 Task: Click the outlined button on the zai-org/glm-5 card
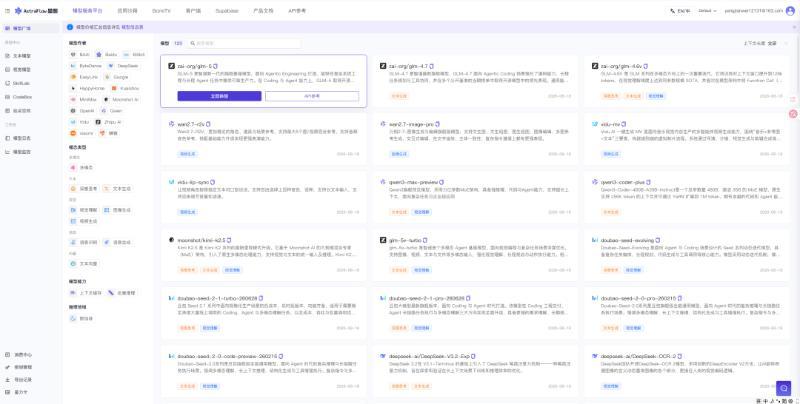pyautogui.click(x=312, y=96)
